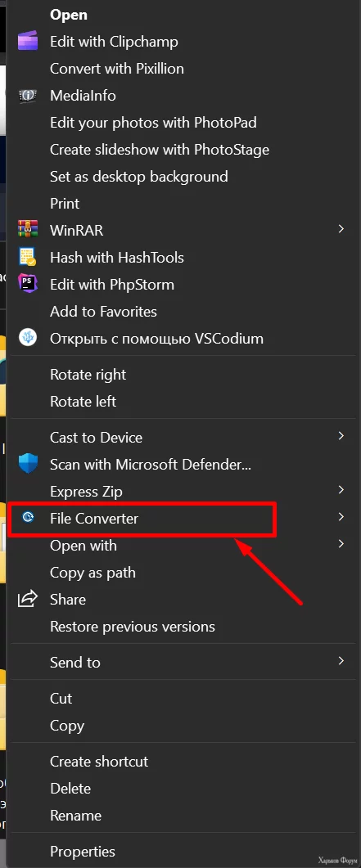
Task: Click the MediaInfo icon
Action: [x=28, y=96]
